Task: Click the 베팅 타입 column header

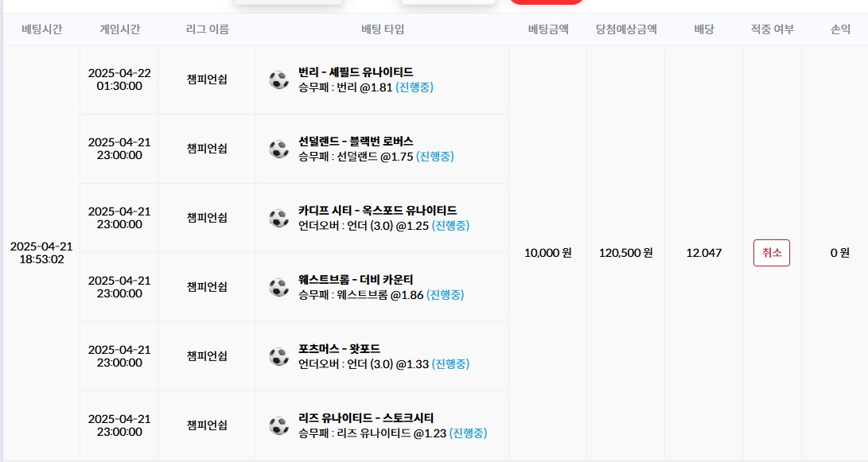Action: [x=383, y=29]
